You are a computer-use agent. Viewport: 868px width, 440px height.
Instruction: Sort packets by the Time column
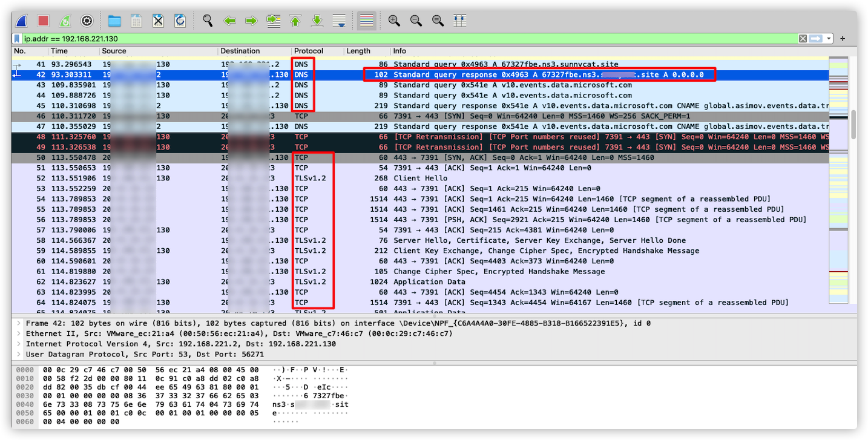click(x=59, y=51)
